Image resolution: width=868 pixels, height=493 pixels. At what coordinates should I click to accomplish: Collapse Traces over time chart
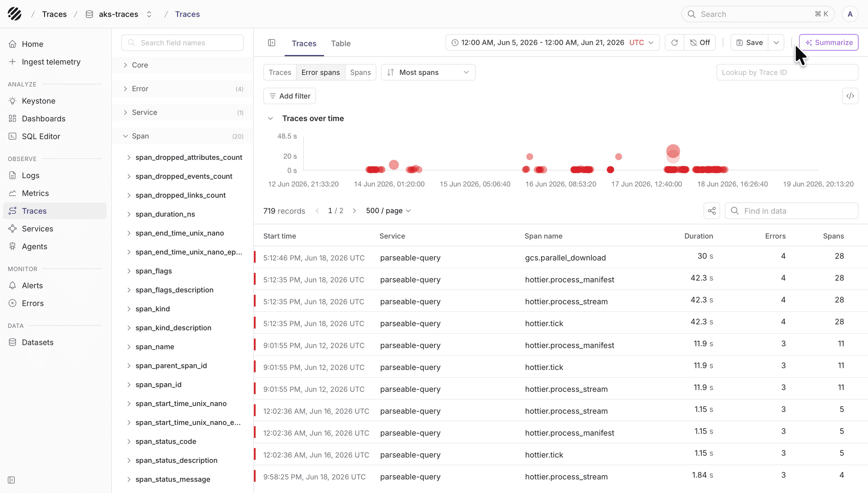point(270,118)
